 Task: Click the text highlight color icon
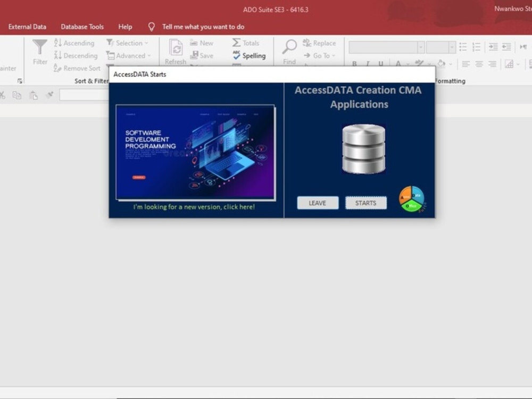(419, 63)
